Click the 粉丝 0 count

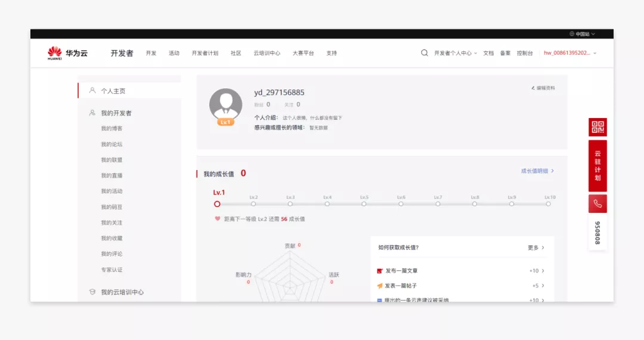pos(262,105)
